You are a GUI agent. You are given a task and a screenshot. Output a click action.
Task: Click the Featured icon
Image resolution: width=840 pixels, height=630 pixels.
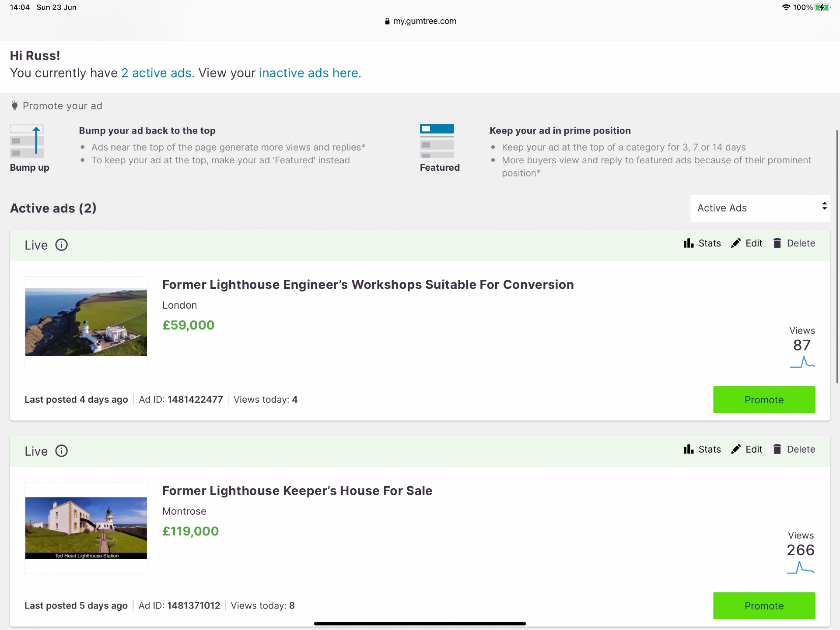437,141
